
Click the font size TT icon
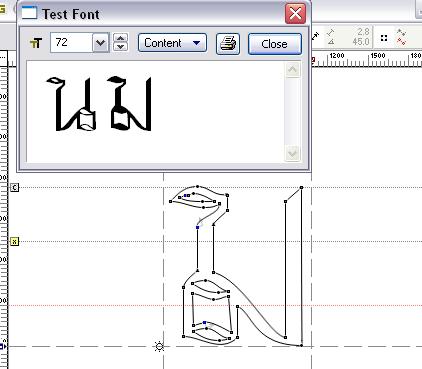36,43
